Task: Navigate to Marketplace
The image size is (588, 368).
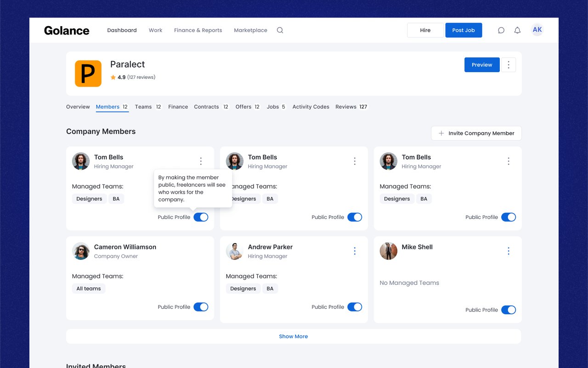Action: [250, 30]
